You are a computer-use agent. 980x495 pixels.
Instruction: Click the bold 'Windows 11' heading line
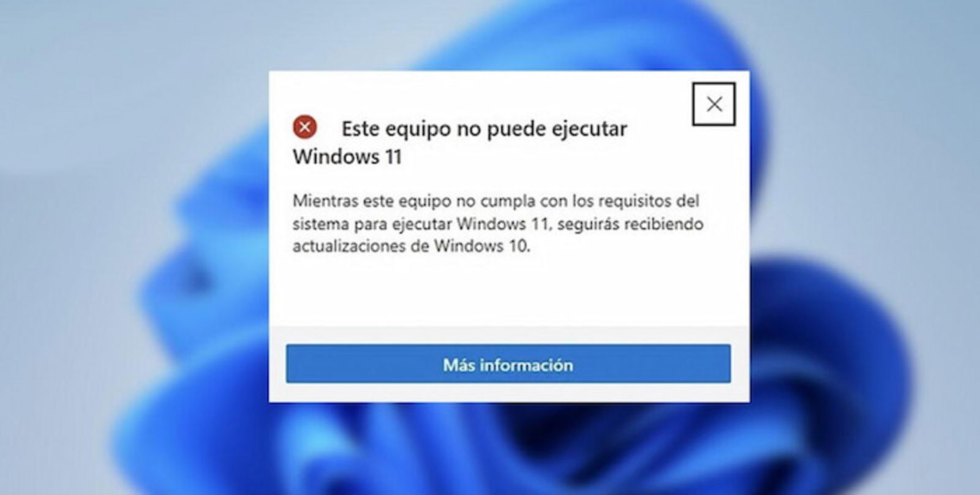tap(347, 156)
